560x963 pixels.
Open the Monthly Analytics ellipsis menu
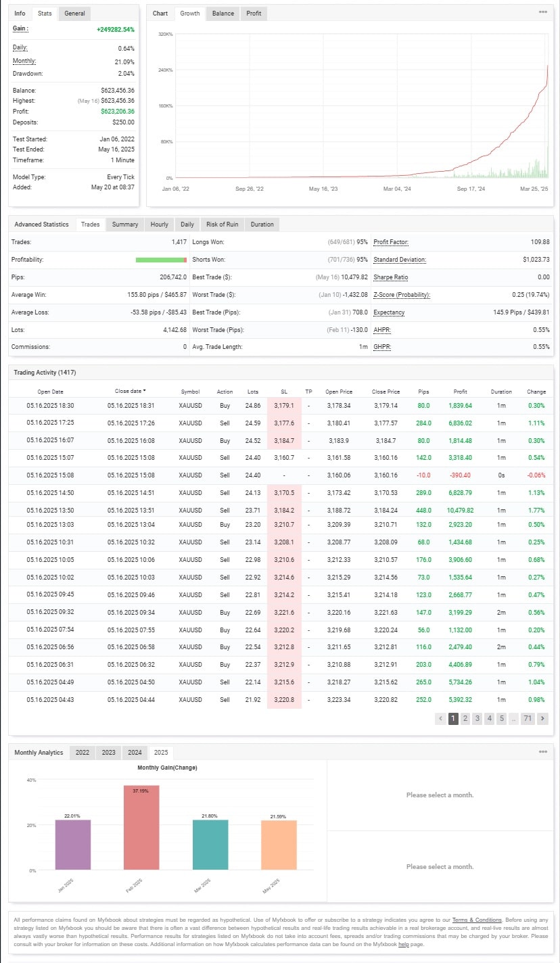(x=542, y=752)
